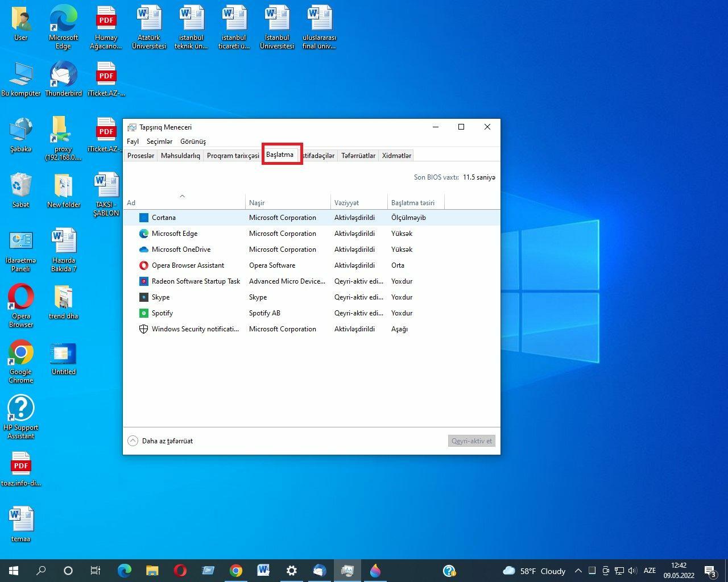This screenshot has height=582, width=728.
Task: Click the Səbət recycle bin icon
Action: coord(21,190)
